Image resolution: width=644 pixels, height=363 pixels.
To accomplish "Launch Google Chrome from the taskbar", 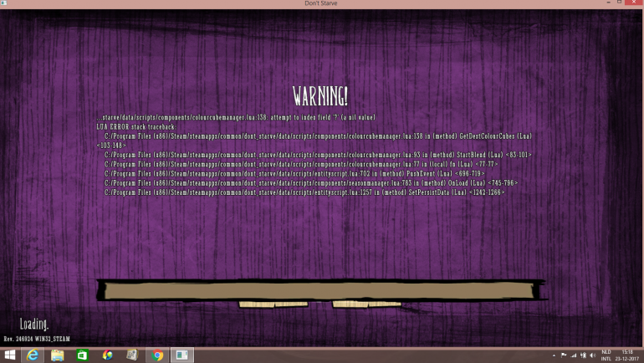I will coord(156,355).
